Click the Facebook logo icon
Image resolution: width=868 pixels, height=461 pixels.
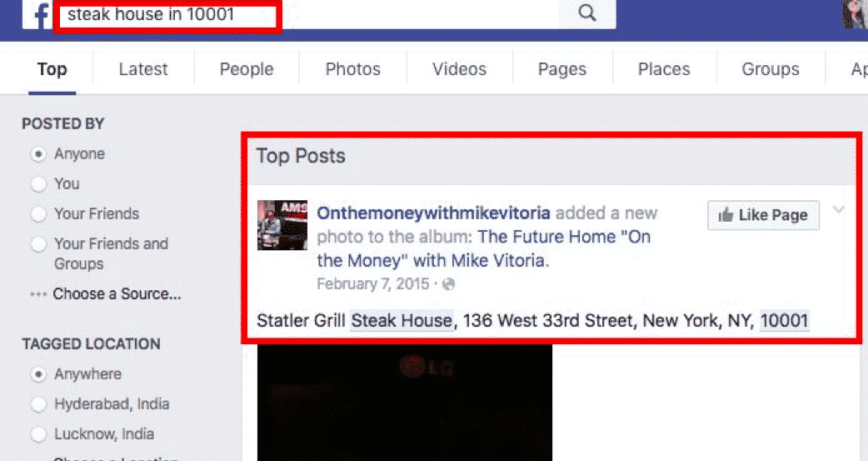(40, 14)
